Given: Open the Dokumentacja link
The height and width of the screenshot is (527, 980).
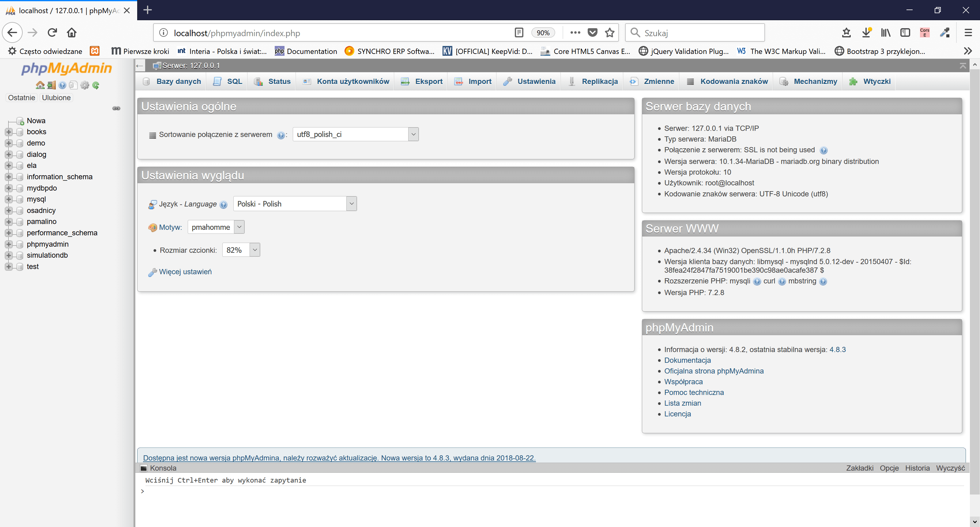Looking at the screenshot, I should [x=688, y=360].
